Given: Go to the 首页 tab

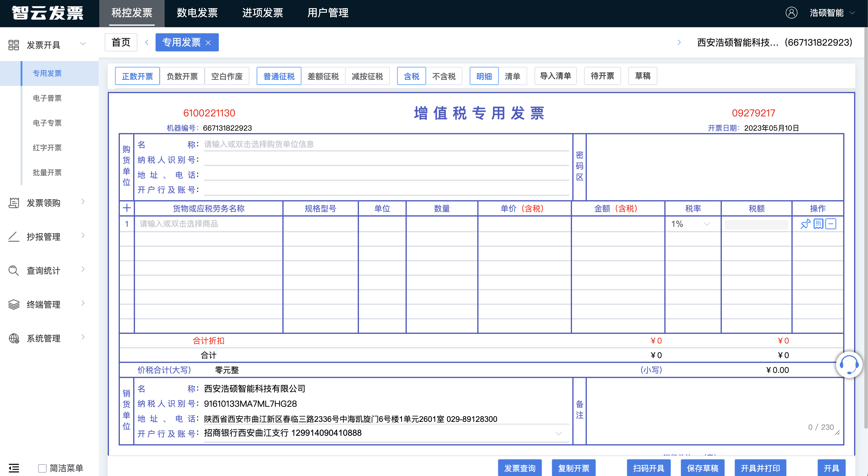Looking at the screenshot, I should click(x=121, y=42).
